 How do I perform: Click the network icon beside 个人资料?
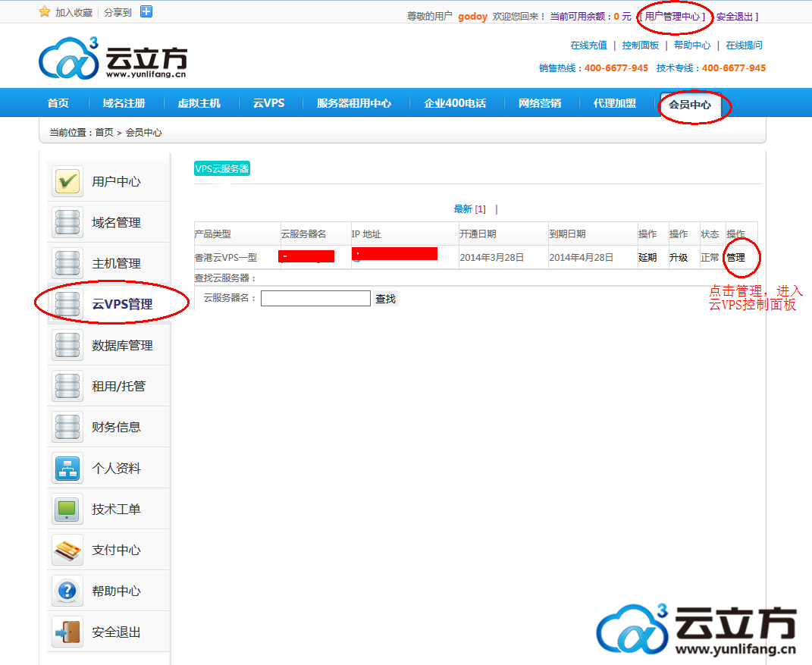click(x=67, y=468)
